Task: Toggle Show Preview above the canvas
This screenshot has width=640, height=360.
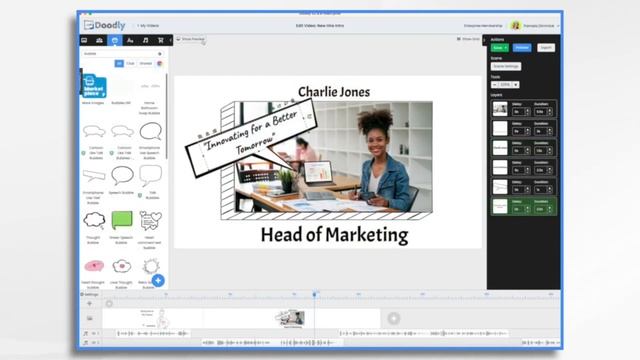Action: coord(191,39)
